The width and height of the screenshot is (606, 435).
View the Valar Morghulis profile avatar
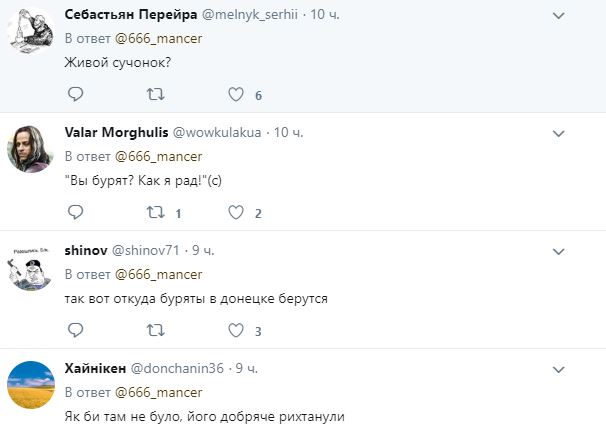coord(31,149)
